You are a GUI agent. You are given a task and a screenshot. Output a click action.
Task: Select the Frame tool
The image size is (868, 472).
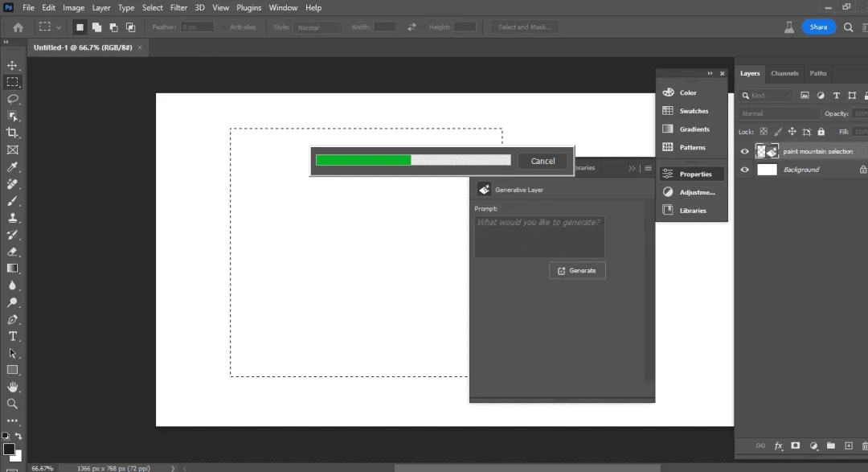[x=12, y=150]
